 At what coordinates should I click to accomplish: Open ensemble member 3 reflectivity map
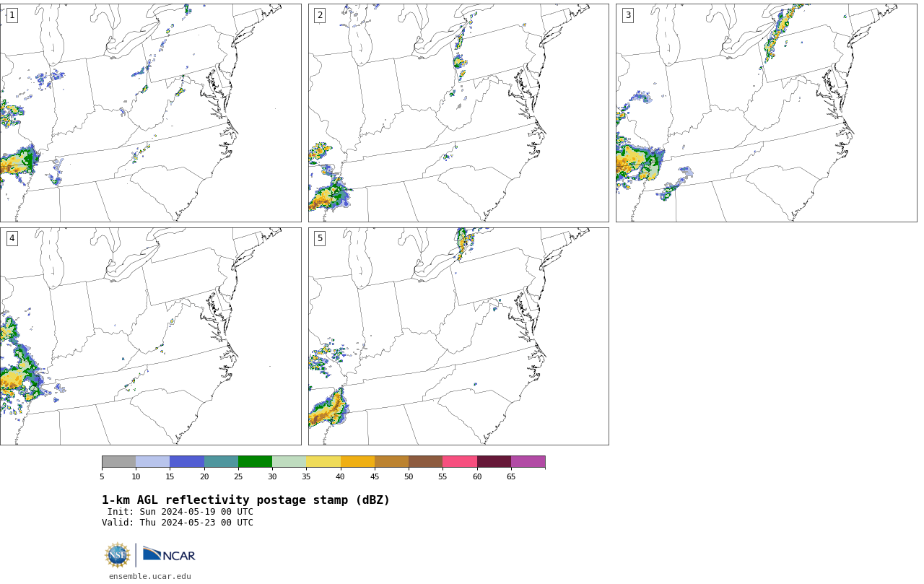766,113
